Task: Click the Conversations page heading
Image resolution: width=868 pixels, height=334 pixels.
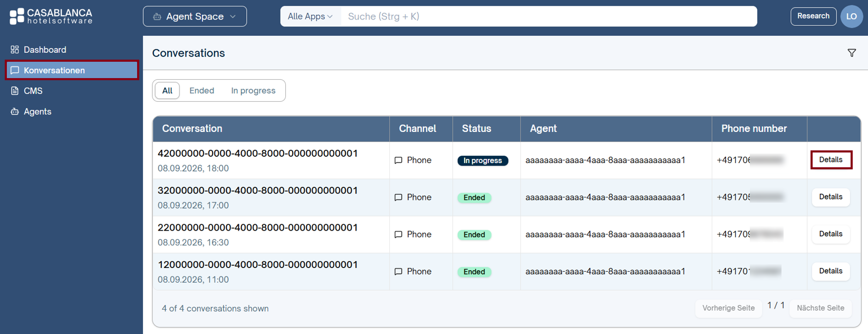Action: [x=188, y=53]
